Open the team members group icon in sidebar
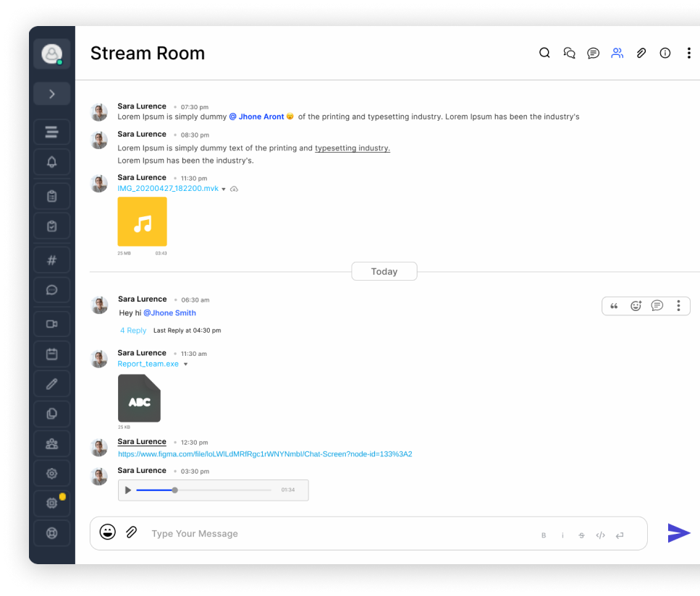700x596 pixels. click(x=52, y=444)
